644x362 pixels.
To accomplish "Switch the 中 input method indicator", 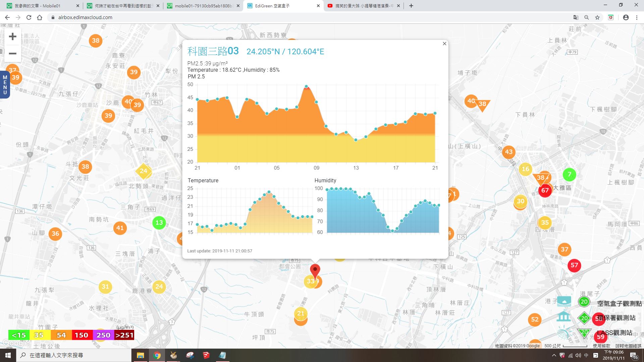I will (586, 355).
